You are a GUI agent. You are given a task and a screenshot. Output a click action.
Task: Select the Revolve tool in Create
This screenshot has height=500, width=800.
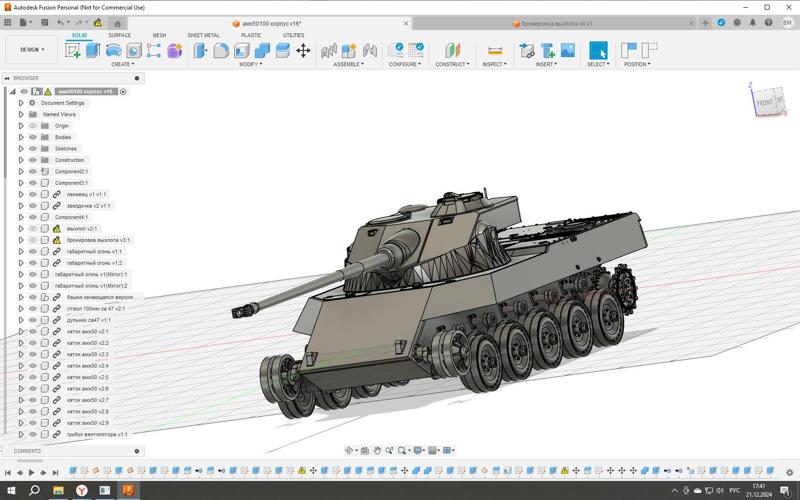113,50
